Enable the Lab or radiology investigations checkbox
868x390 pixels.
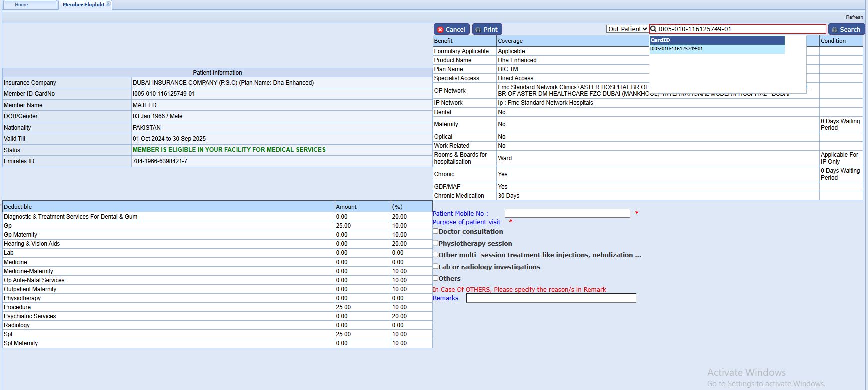coord(436,266)
